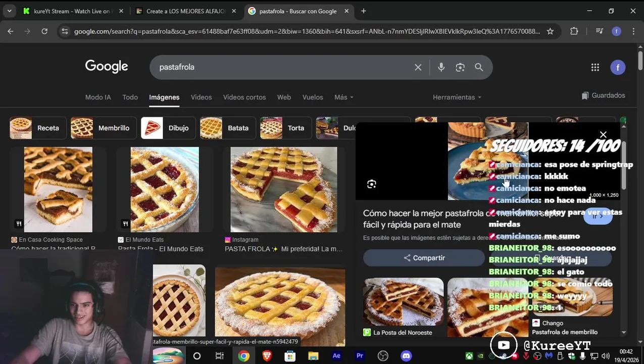The height and width of the screenshot is (364, 644).
Task: Open Task View in the taskbar
Action: (x=220, y=356)
